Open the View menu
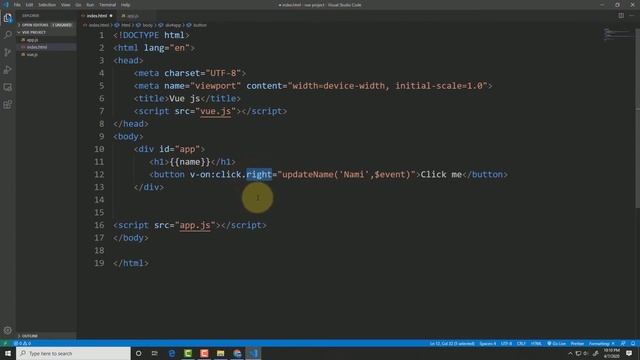This screenshot has height=360, width=640. pyautogui.click(x=66, y=5)
